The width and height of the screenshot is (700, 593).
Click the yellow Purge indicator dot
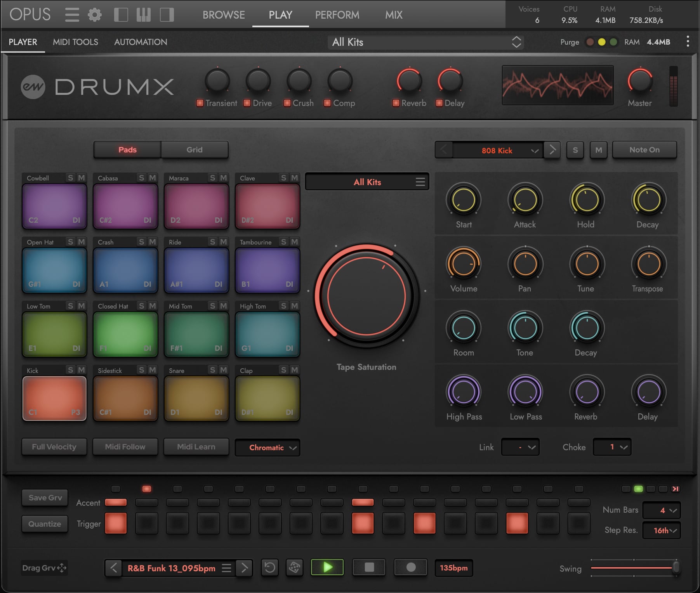pyautogui.click(x=601, y=42)
